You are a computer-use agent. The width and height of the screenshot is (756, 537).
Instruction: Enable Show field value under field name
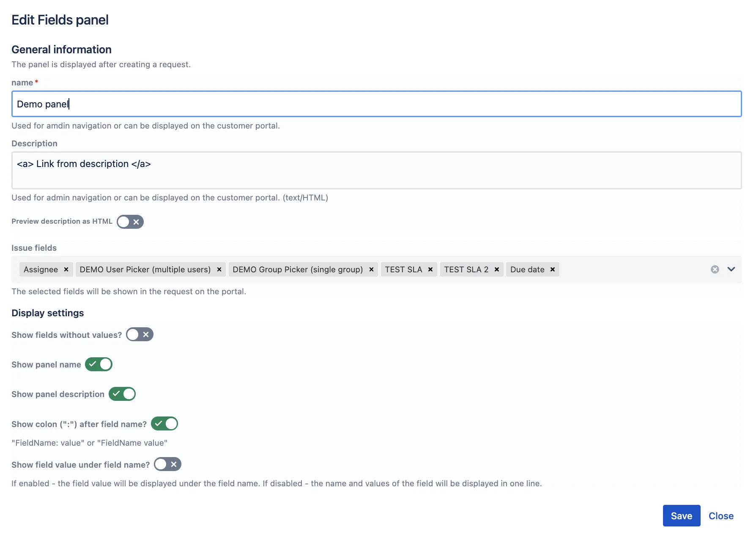[168, 464]
